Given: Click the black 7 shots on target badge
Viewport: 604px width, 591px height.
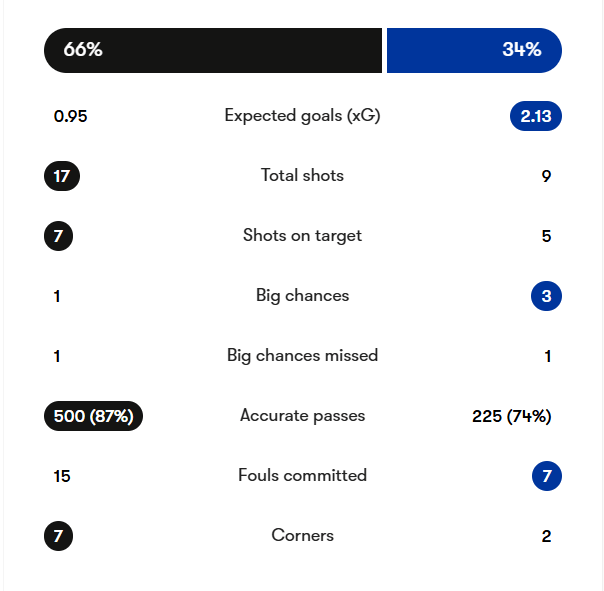Looking at the screenshot, I should coord(58,236).
